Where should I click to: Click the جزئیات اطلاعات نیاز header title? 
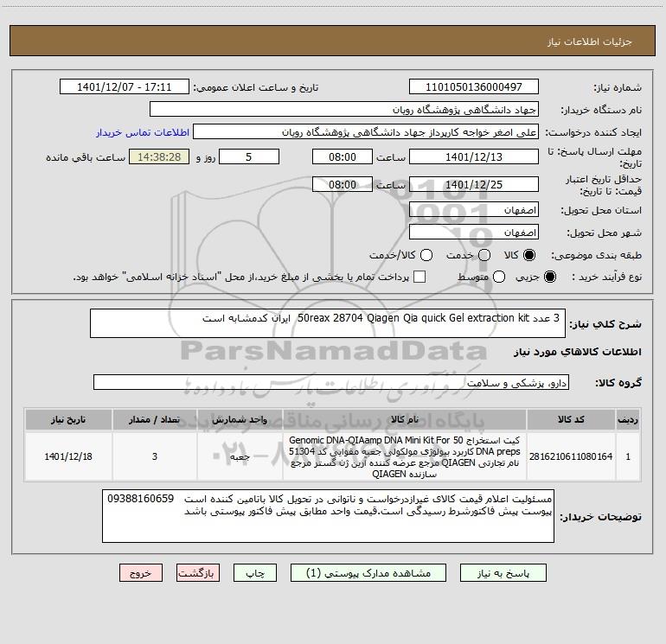pos(590,41)
